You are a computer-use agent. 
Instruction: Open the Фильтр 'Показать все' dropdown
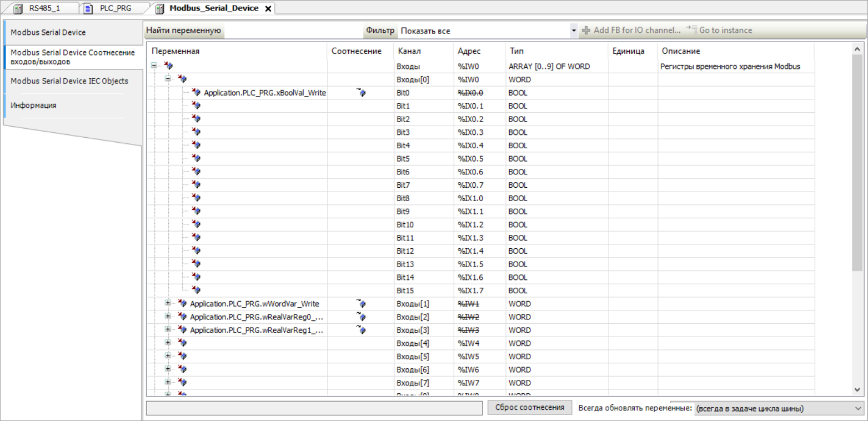(x=574, y=31)
